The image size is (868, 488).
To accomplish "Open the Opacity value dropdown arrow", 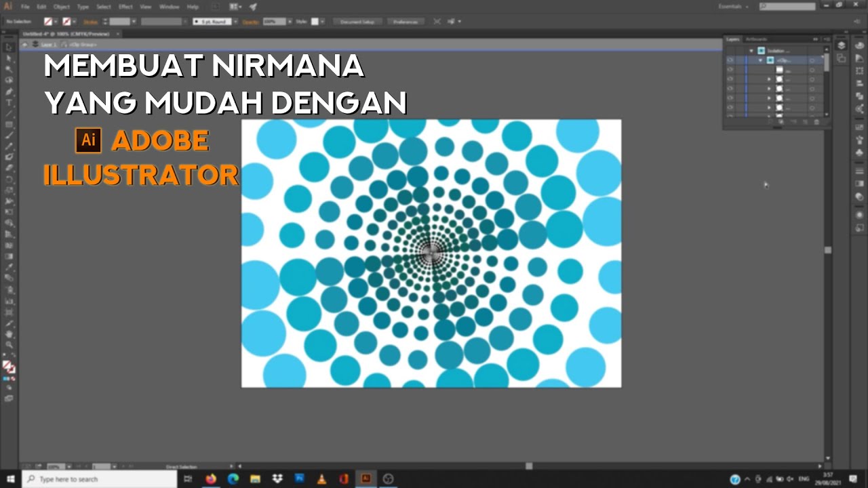I will [x=290, y=22].
